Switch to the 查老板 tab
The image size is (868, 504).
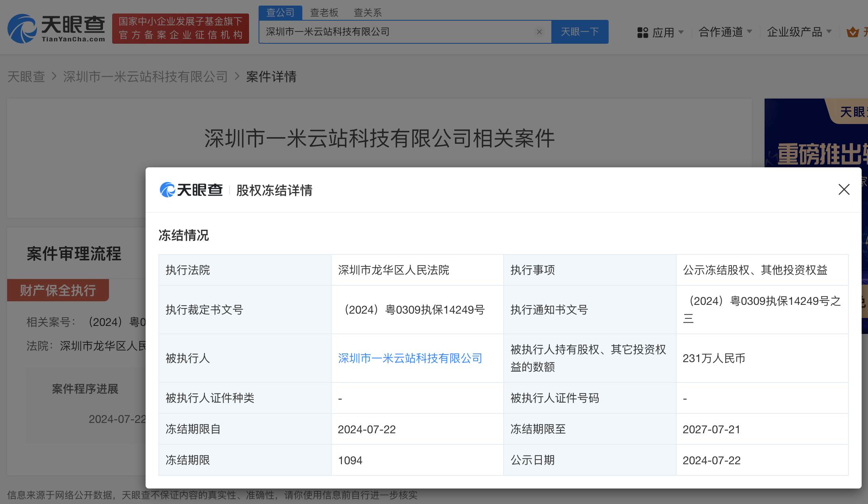point(324,13)
